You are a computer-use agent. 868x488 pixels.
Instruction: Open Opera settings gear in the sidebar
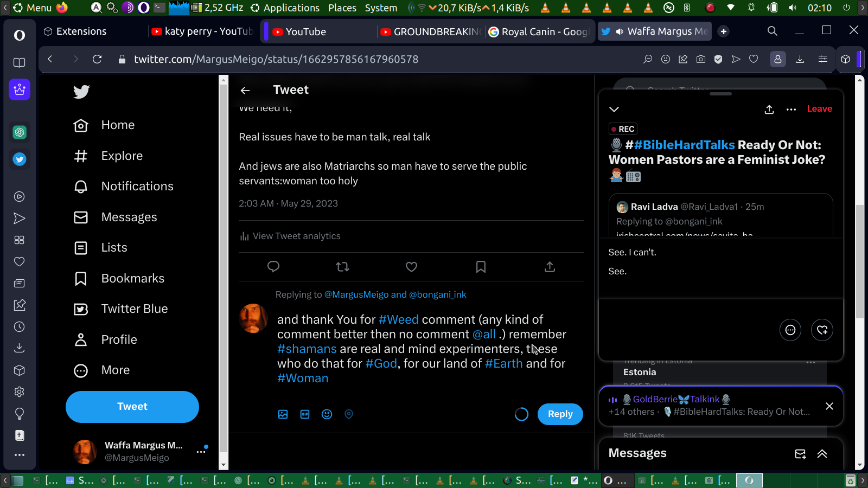click(x=20, y=392)
